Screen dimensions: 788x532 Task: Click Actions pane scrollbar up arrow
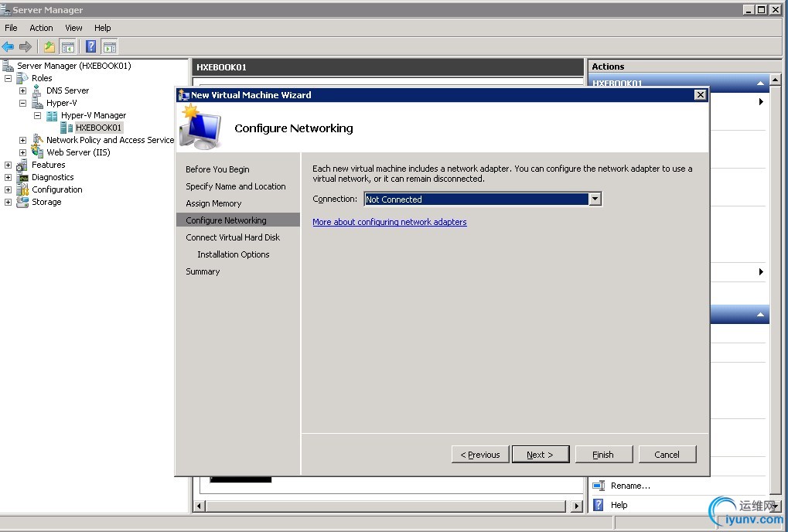(x=776, y=80)
